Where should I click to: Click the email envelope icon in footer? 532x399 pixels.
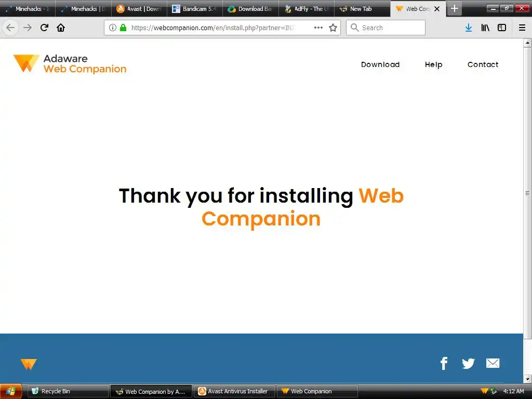tap(493, 363)
